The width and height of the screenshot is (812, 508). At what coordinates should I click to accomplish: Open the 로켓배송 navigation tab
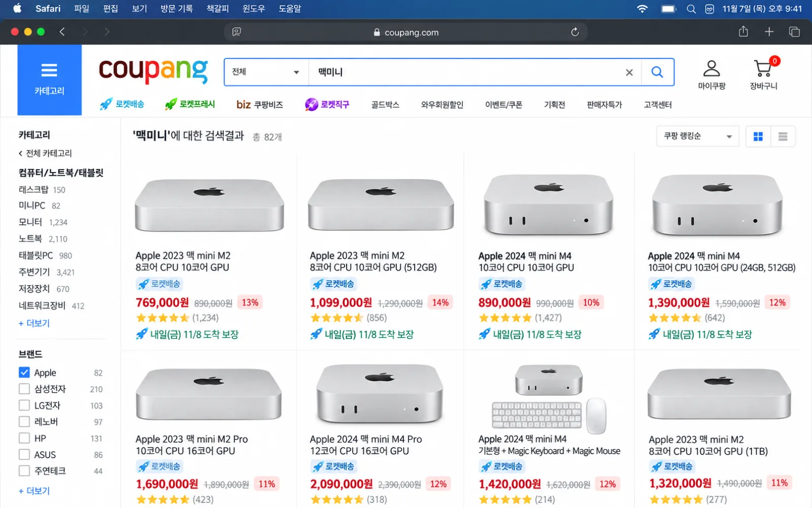tap(122, 105)
